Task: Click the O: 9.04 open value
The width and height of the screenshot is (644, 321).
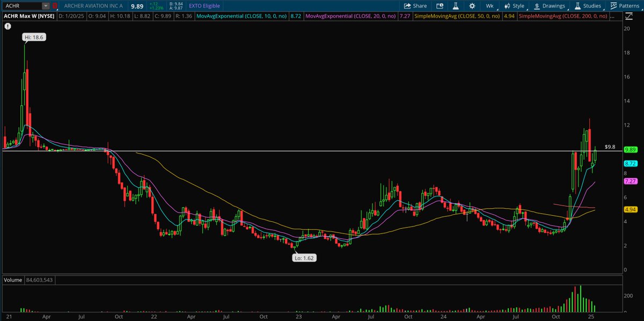Action: click(x=98, y=17)
